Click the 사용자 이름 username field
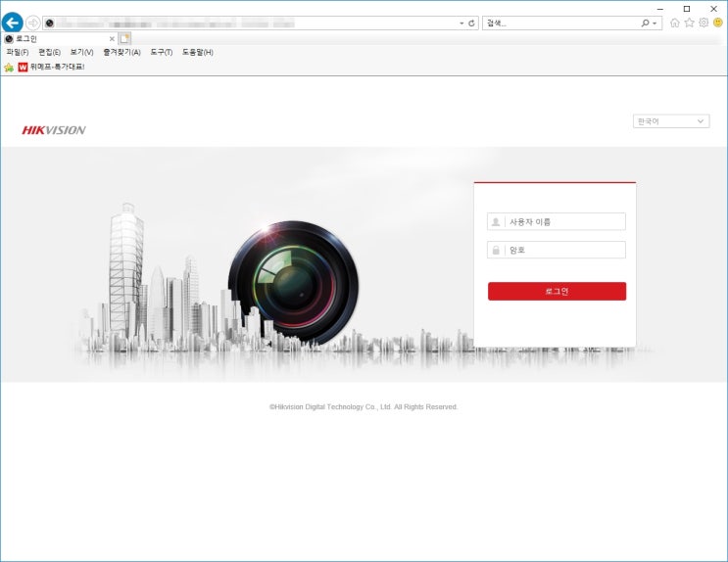The image size is (728, 562). (557, 222)
